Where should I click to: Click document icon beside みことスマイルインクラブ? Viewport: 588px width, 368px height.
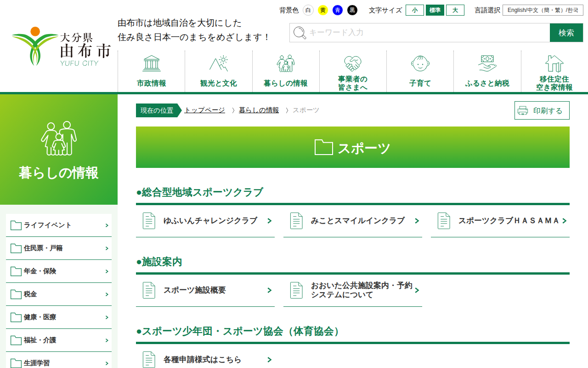pos(296,221)
